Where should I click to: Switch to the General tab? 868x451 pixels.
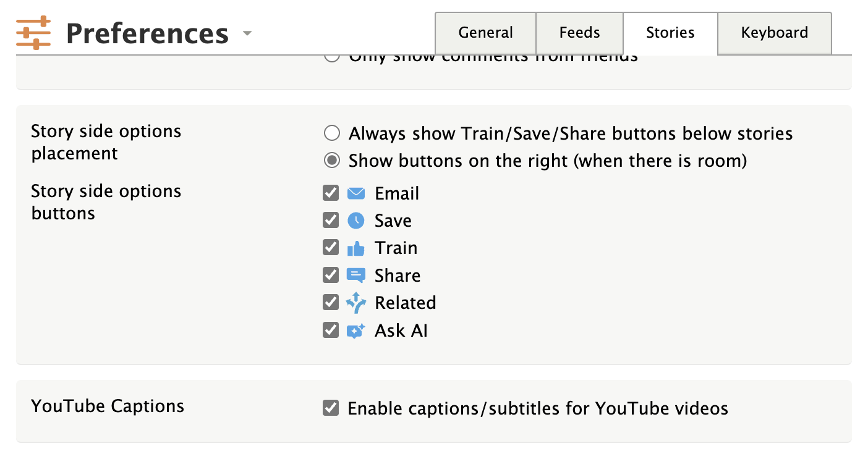click(x=485, y=33)
